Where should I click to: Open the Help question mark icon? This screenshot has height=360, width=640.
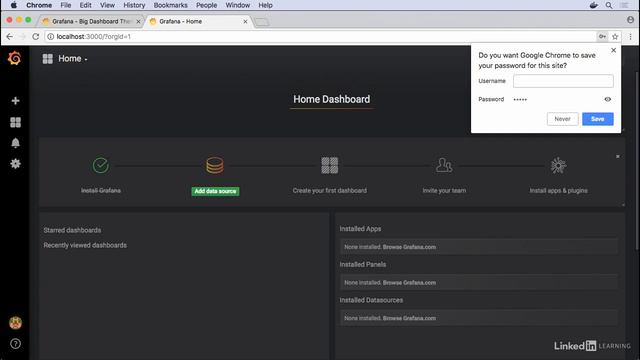(16, 344)
